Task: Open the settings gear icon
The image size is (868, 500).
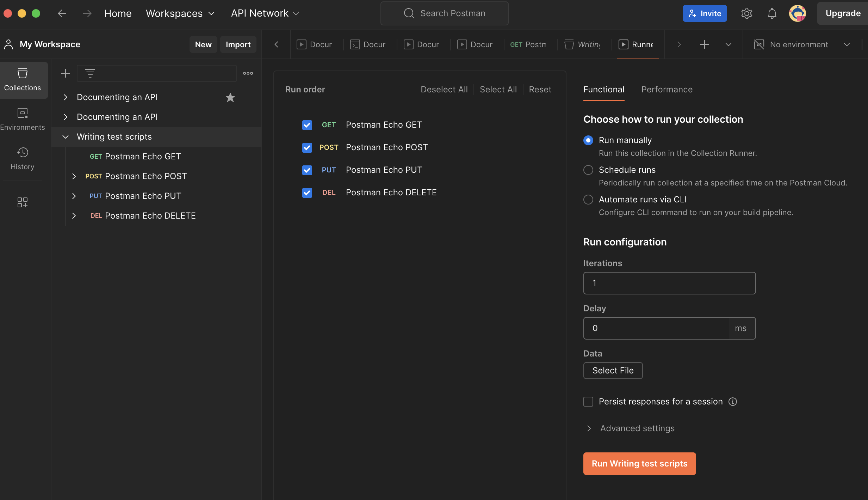Action: (x=746, y=13)
